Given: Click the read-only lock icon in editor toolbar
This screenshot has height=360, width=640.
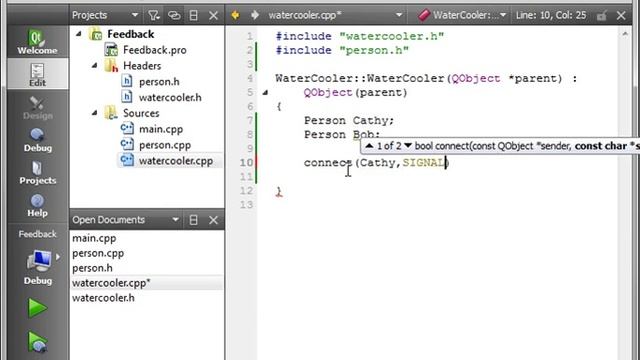Looking at the screenshot, I should pos(601,16).
